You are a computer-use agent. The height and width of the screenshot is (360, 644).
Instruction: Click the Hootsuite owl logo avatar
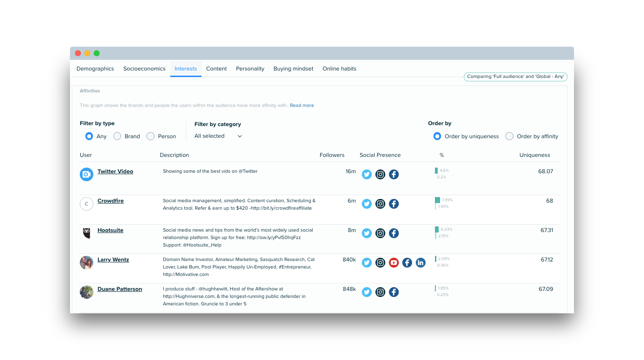(x=86, y=233)
